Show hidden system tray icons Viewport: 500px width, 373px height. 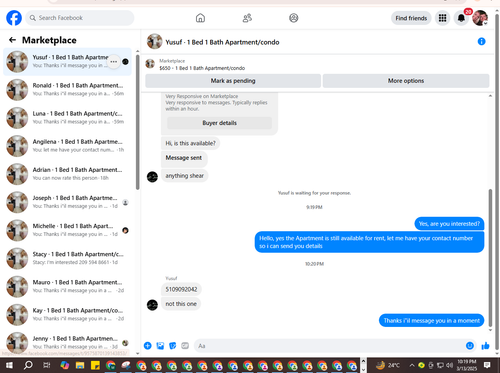click(412, 365)
